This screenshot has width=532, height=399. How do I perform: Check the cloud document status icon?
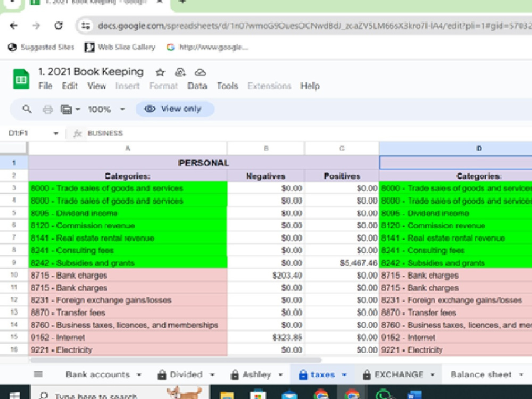click(200, 72)
